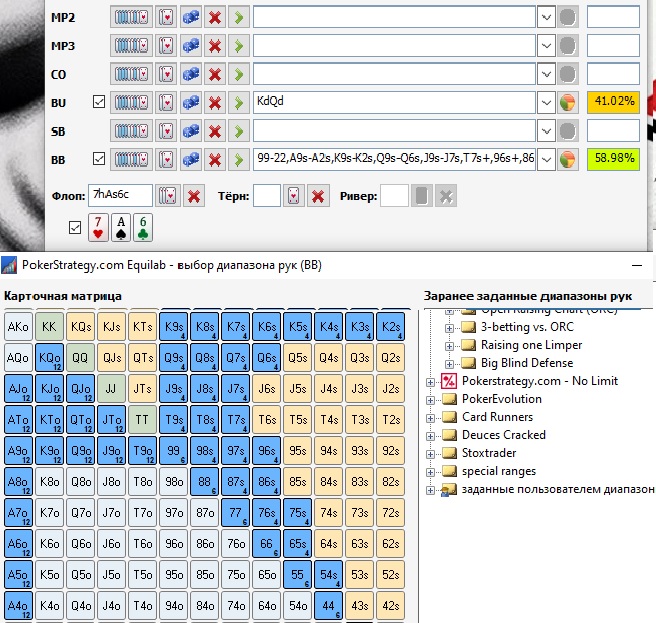Open hand range selector for SB
The height and width of the screenshot is (623, 656).
[x=131, y=131]
